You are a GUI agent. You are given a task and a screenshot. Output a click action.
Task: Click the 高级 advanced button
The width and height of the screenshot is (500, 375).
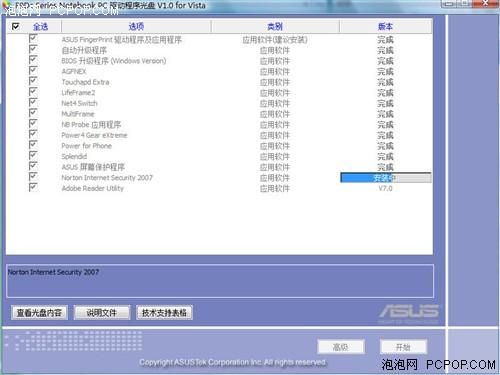[x=341, y=347]
